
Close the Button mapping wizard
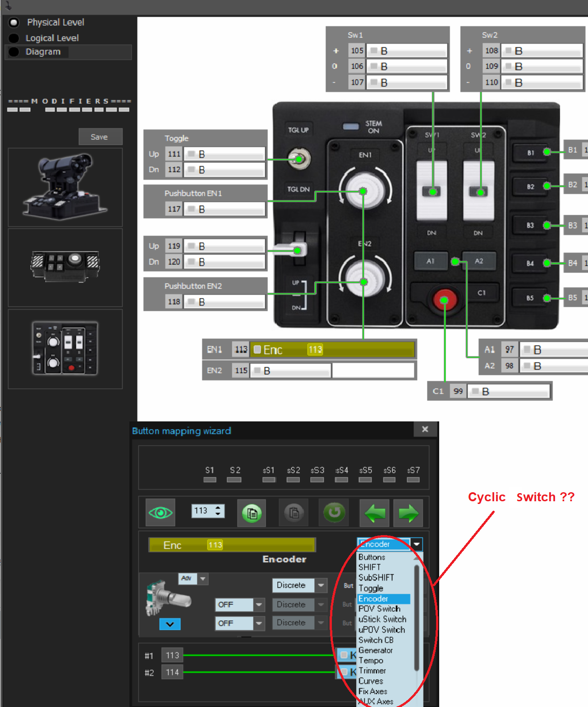(x=425, y=429)
